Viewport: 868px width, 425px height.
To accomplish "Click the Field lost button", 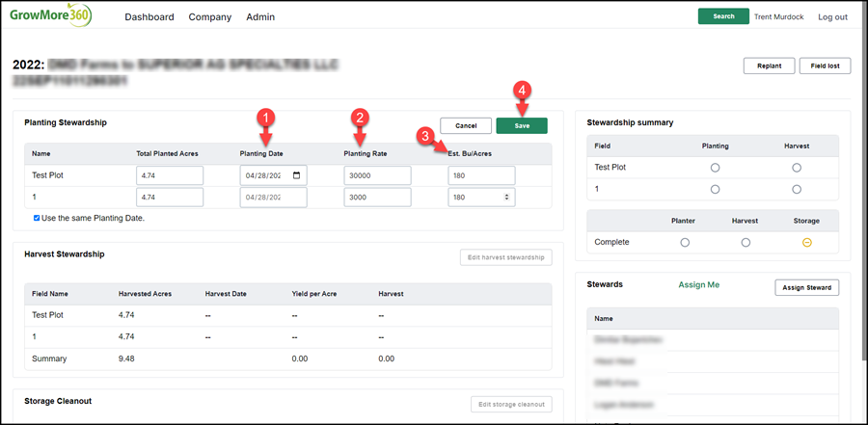I will pos(825,66).
